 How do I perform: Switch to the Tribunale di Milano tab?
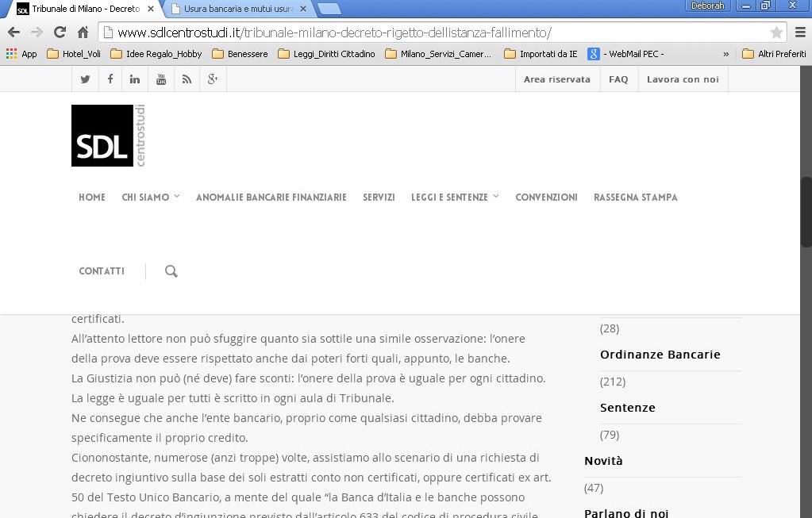tap(86, 9)
